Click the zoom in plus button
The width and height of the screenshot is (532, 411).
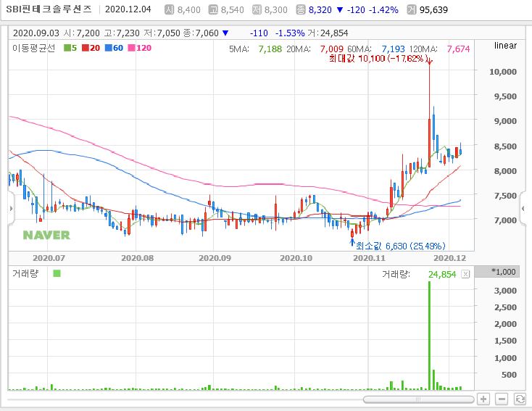pyautogui.click(x=483, y=399)
